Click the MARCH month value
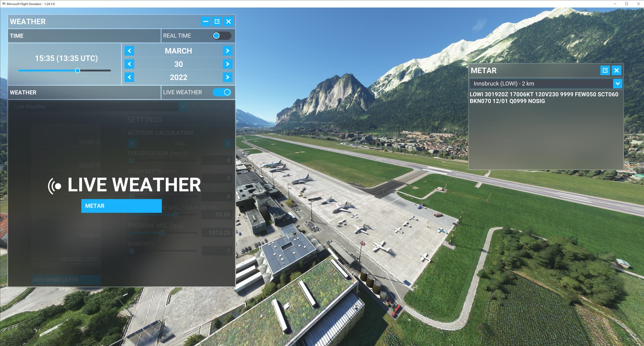 coord(178,51)
